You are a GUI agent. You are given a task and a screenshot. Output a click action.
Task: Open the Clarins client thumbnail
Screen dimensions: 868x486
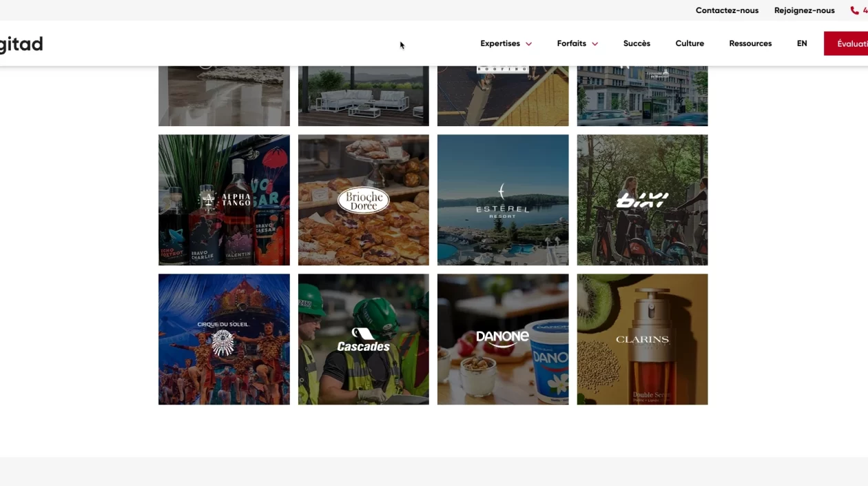click(x=642, y=339)
